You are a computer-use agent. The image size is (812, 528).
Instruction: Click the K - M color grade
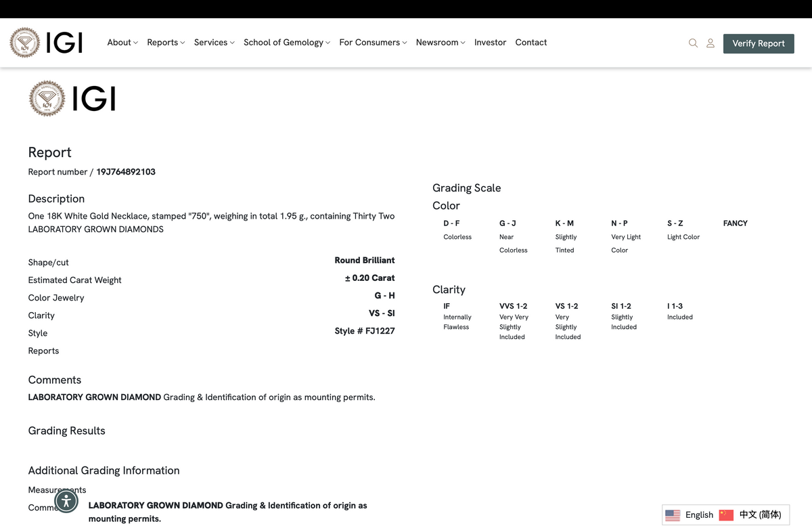click(x=564, y=223)
